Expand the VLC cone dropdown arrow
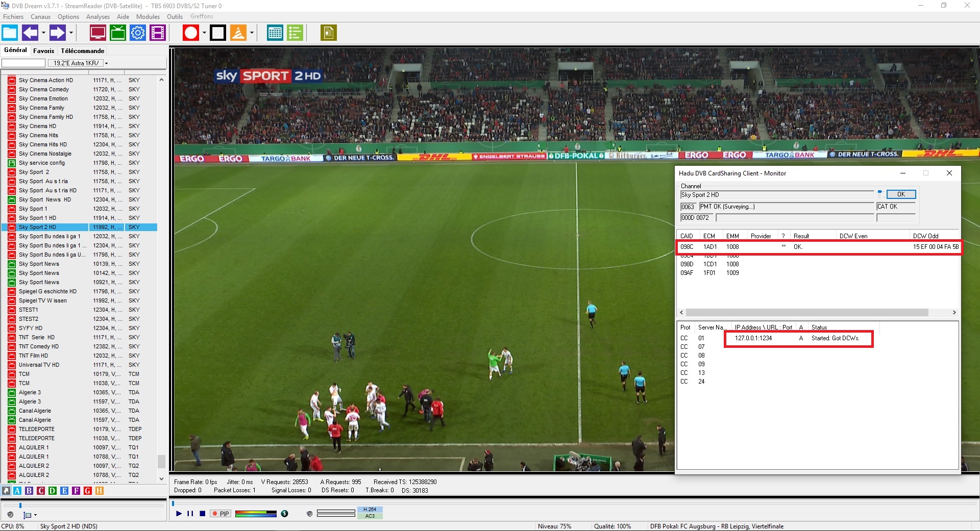 (252, 33)
